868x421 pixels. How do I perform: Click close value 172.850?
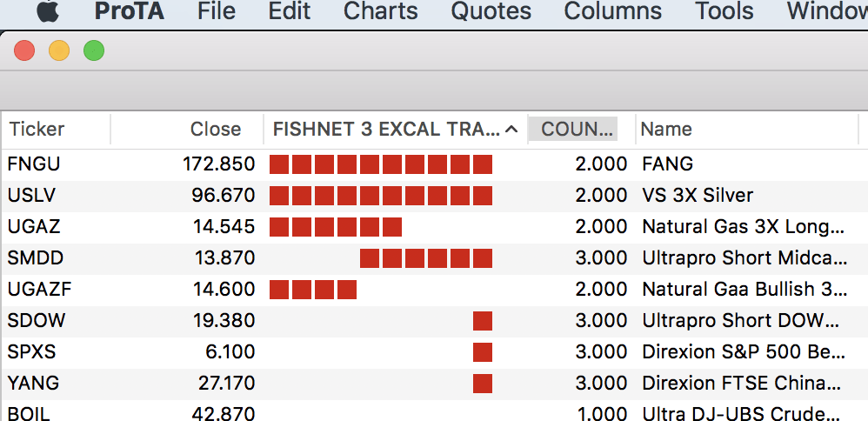218,164
